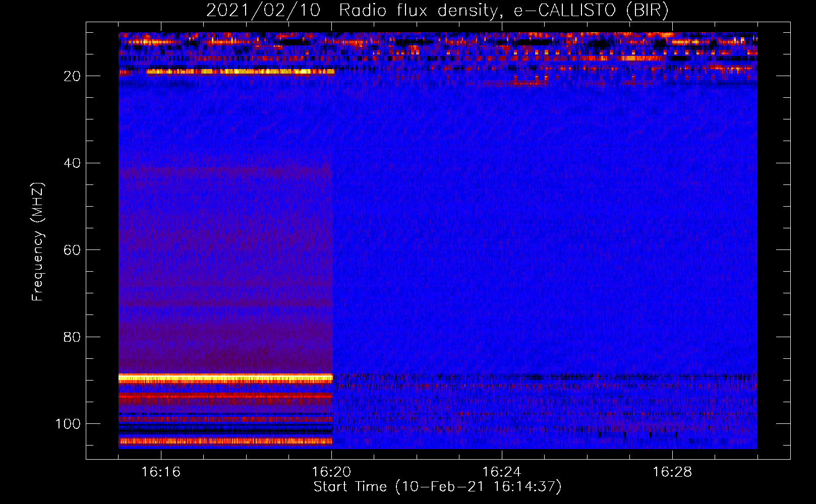Click the time tick label "16:16"
Viewport: 816px width, 504px height.
[x=161, y=472]
